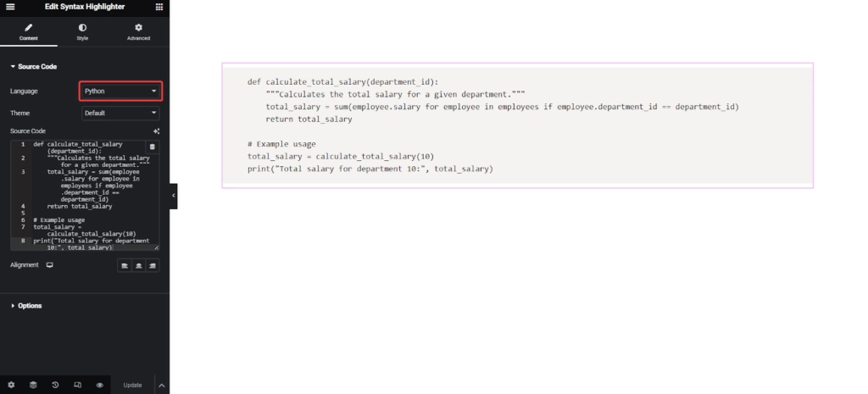
Task: Click the responsive device icon next to Alignment
Action: pos(49,265)
